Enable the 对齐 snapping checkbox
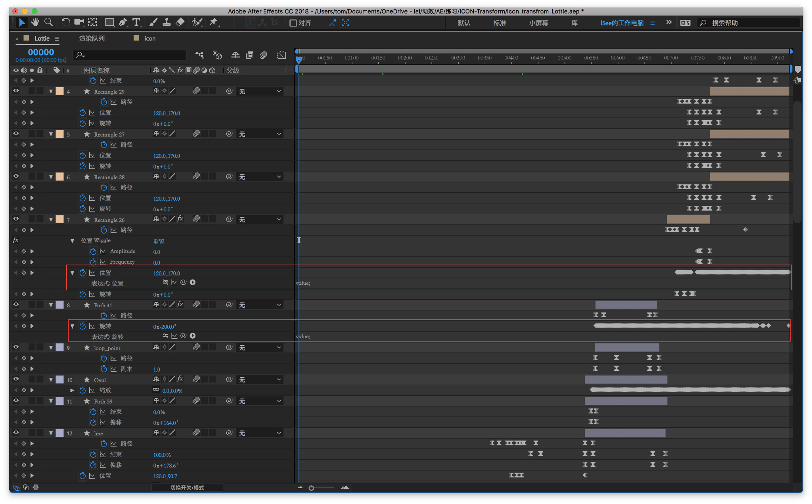 click(293, 23)
